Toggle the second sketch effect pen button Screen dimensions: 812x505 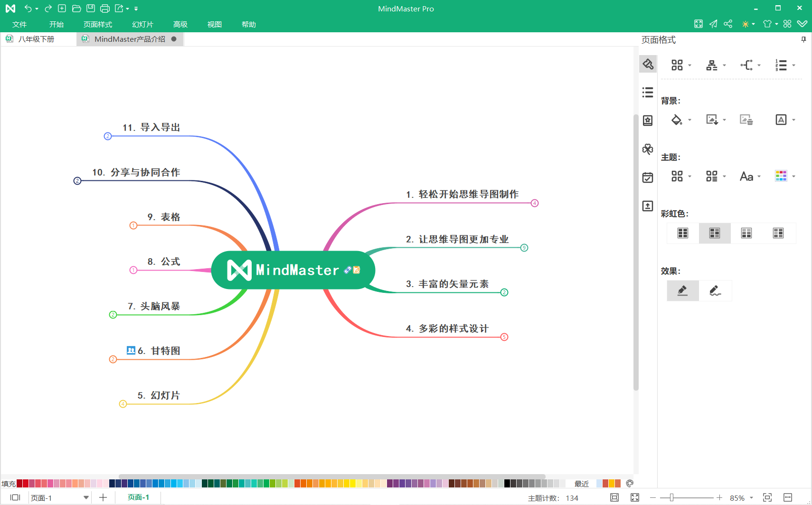tap(715, 290)
